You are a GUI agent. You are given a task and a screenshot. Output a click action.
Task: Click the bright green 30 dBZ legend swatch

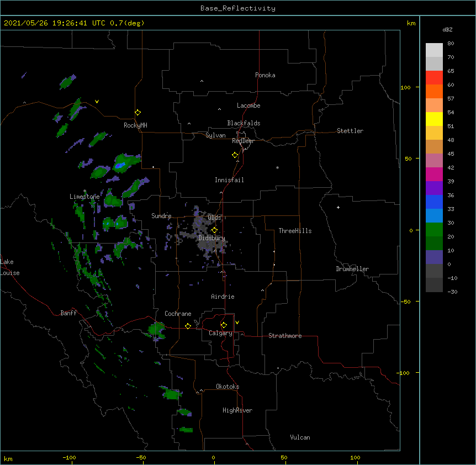434,230
